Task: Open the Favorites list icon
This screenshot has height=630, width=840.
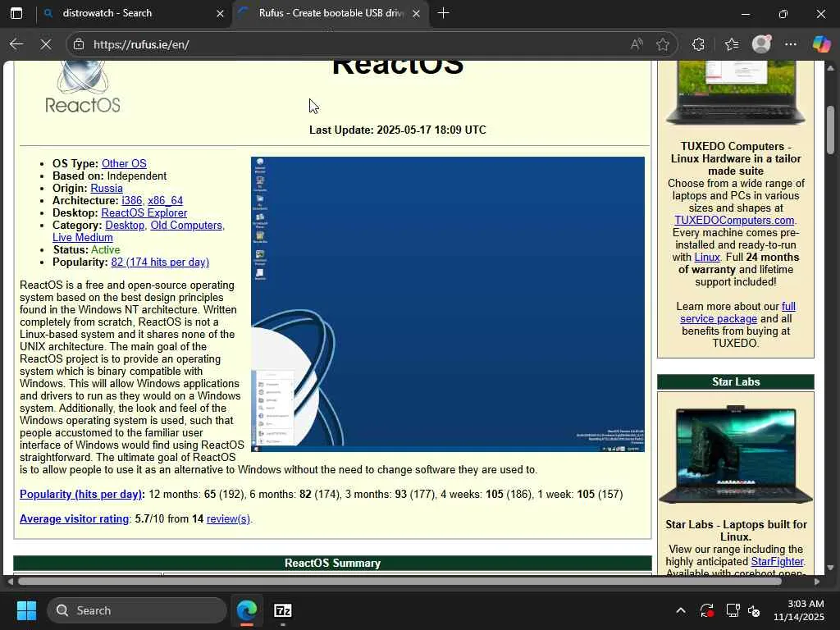Action: (x=731, y=44)
